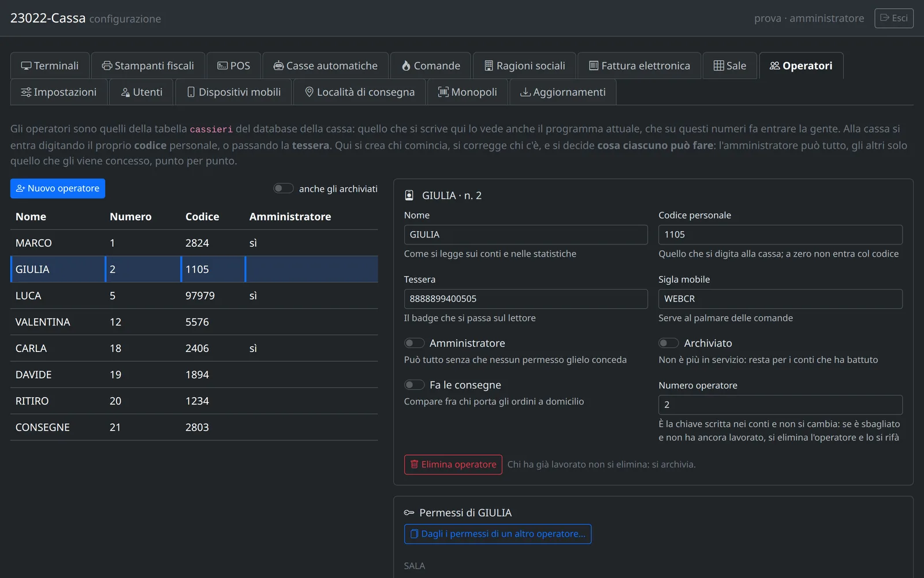Screen dimensions: 924x578
Task: Click the Esci button
Action: coord(894,18)
